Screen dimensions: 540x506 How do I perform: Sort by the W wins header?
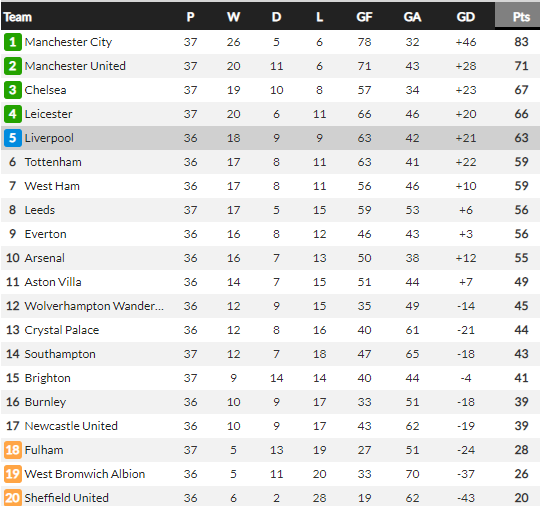click(x=233, y=17)
